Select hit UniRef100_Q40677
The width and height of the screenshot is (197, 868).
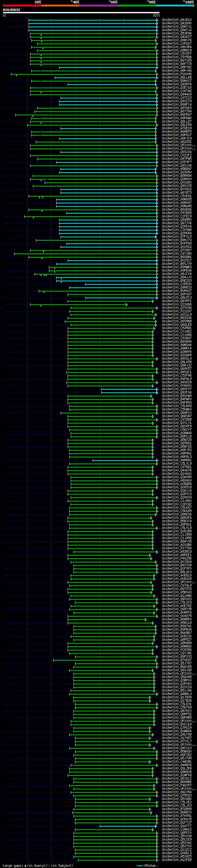pyautogui.click(x=177, y=37)
